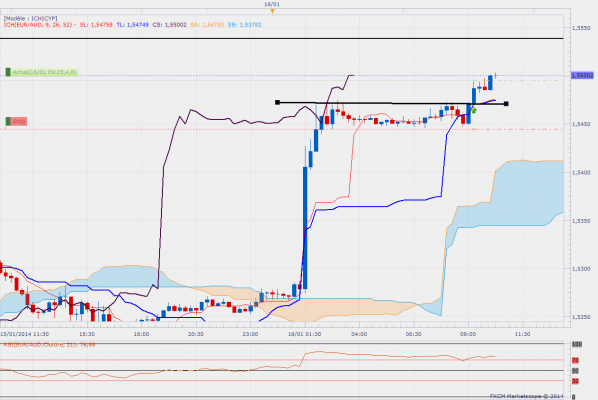The image size is (598, 400).
Task: Select the RSI(EUR/AUD.Cloture, 21) indicator label
Action: pyautogui.click(x=49, y=345)
